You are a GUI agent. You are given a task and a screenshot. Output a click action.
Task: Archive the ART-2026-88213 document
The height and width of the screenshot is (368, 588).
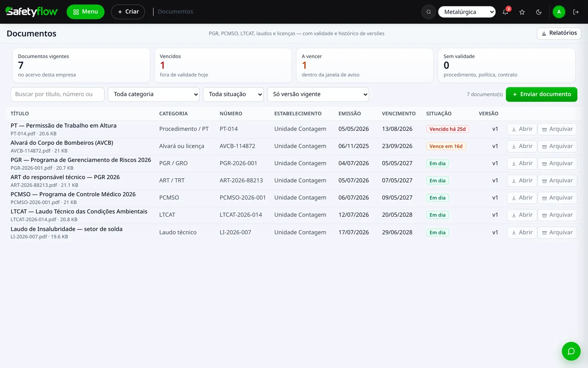tap(557, 181)
